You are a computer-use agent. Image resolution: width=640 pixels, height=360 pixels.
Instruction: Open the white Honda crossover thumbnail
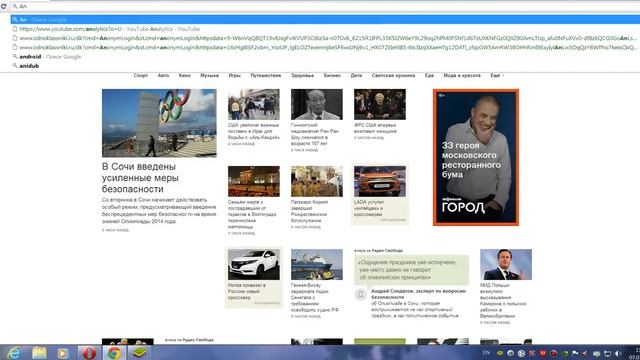(254, 264)
